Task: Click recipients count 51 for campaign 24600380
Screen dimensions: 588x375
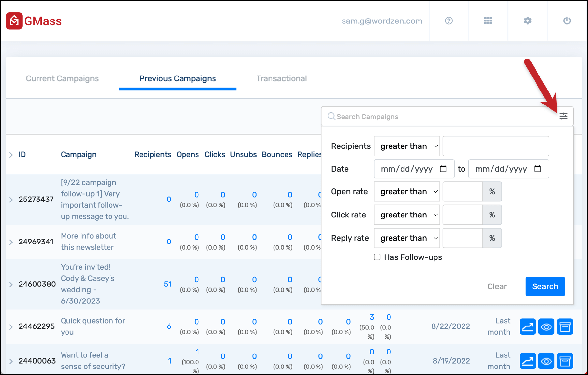Action: pos(168,284)
